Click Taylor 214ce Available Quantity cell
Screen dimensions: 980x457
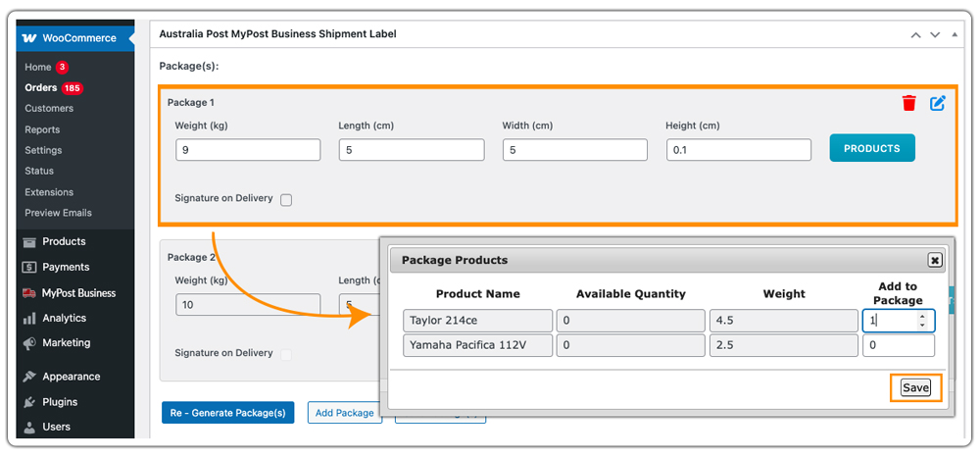[631, 321]
